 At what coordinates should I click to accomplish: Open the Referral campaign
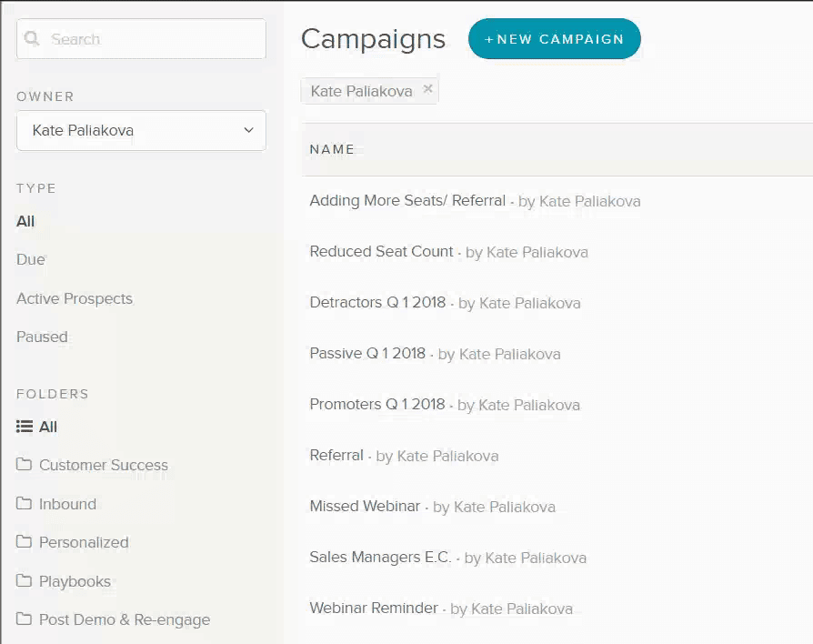[336, 456]
